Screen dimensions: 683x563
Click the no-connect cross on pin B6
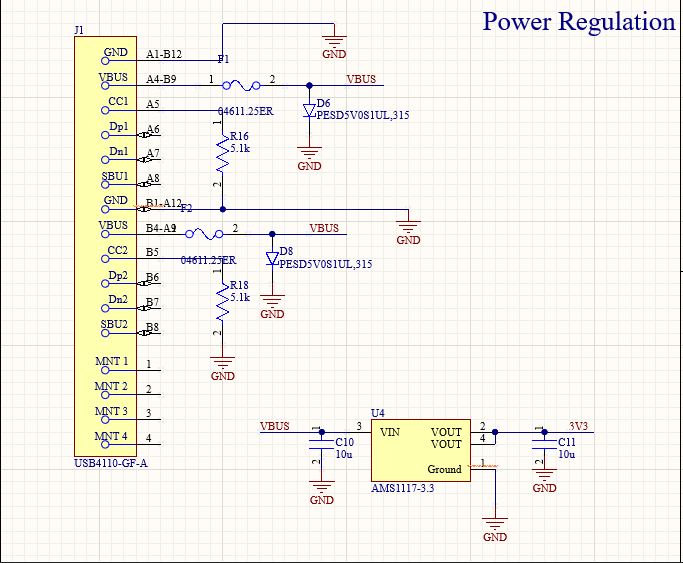144,283
